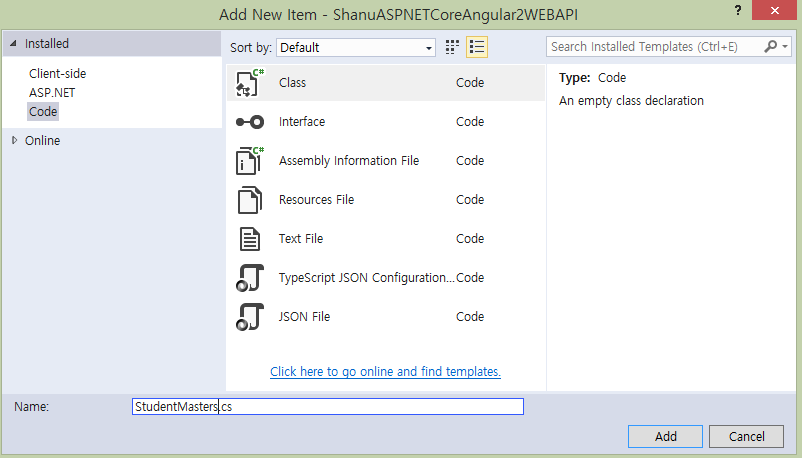Viewport: 802px width, 458px height.
Task: Select the Interface template icon
Action: coord(249,122)
